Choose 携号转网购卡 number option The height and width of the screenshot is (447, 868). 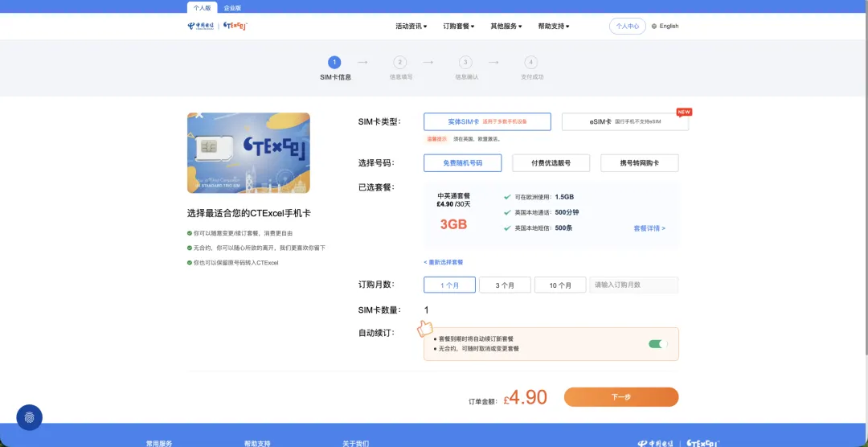tap(640, 163)
